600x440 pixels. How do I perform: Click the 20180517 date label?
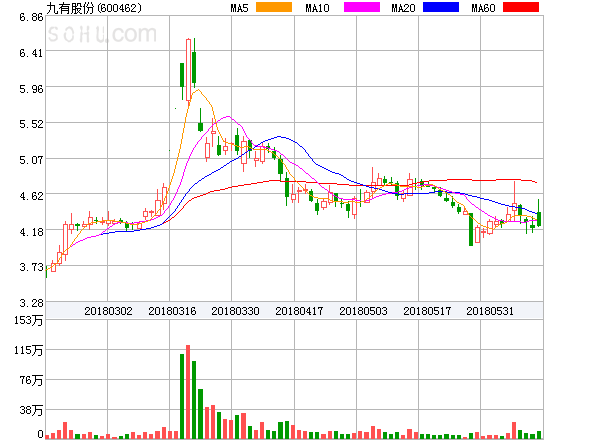click(x=427, y=311)
